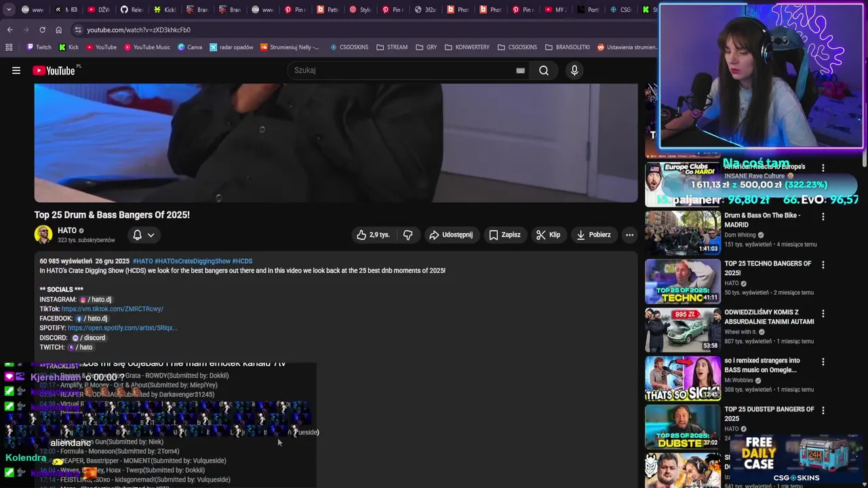Click Dom Whiting channel name
Viewport: 868px width, 488px height.
[x=740, y=235]
